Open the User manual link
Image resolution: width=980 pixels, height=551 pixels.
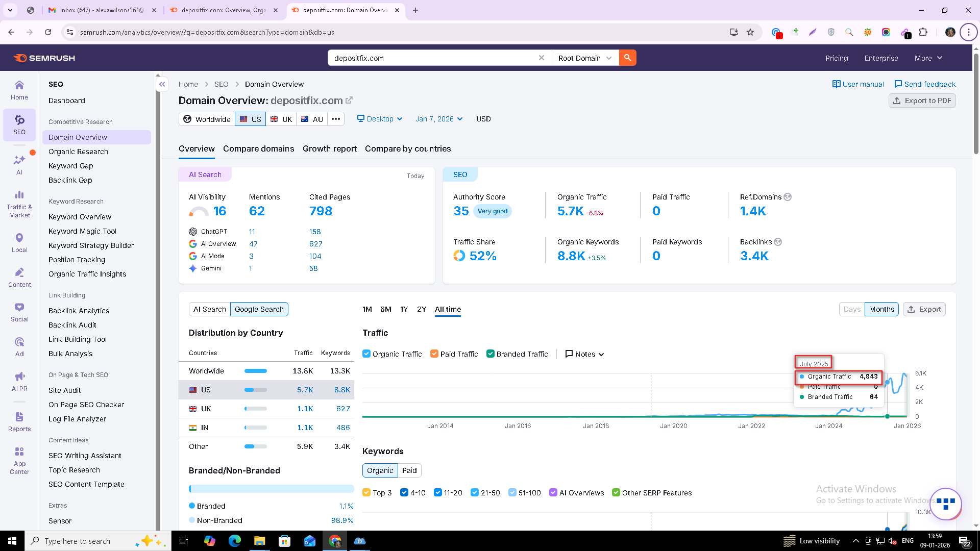[x=858, y=84]
